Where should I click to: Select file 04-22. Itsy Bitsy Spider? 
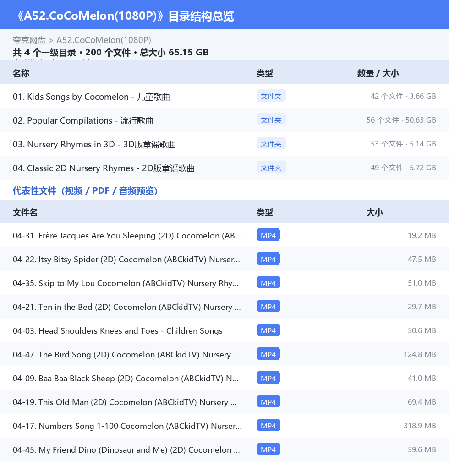(x=126, y=259)
